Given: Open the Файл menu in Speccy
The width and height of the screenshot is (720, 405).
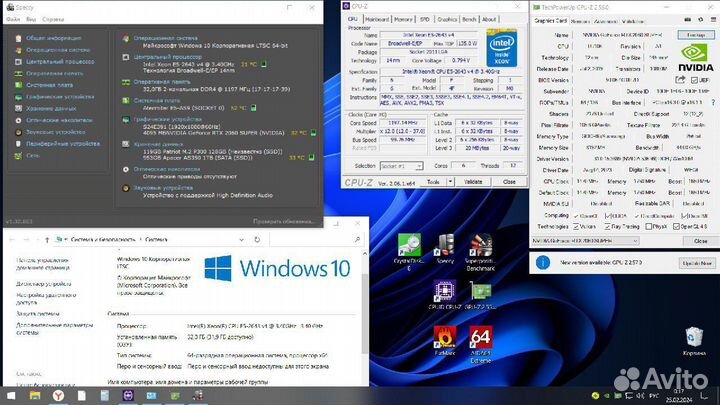Looking at the screenshot, I should click(x=13, y=19).
